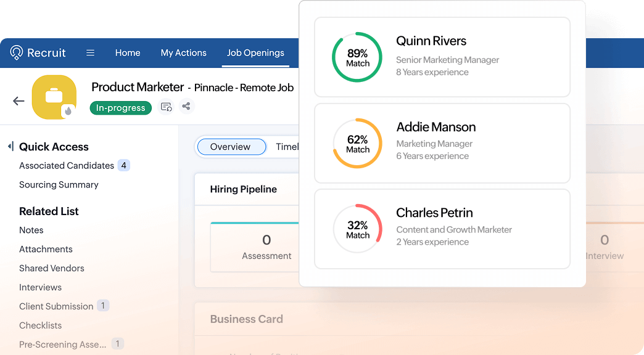Toggle the In-progress status badge
Image resolution: width=644 pixels, height=355 pixels.
point(120,108)
